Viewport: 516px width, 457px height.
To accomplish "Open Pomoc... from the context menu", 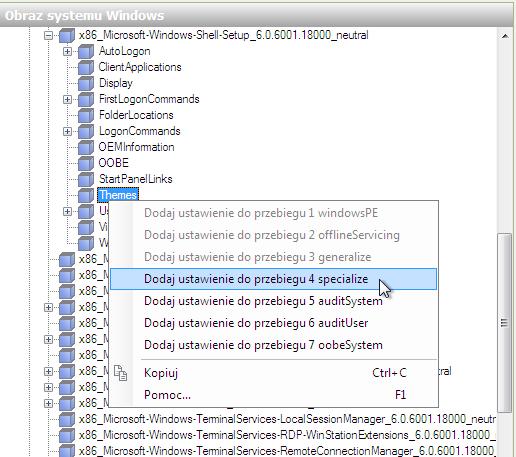I will (273, 395).
